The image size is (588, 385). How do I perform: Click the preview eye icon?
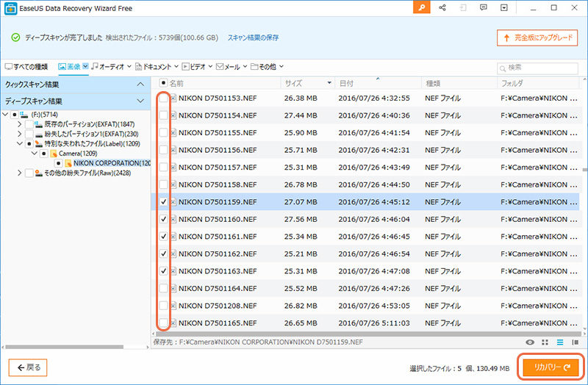pos(529,342)
